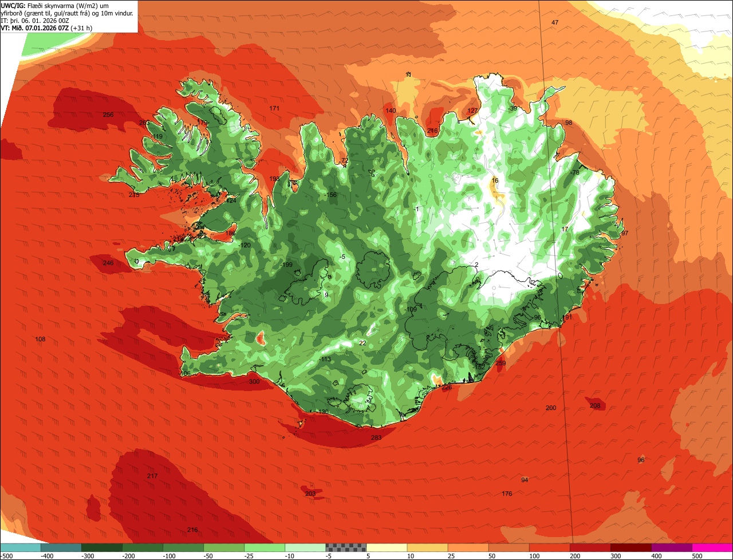Click the orange legend swatch between 50 and 100
This screenshot has width=733, height=560.
[x=509, y=547]
